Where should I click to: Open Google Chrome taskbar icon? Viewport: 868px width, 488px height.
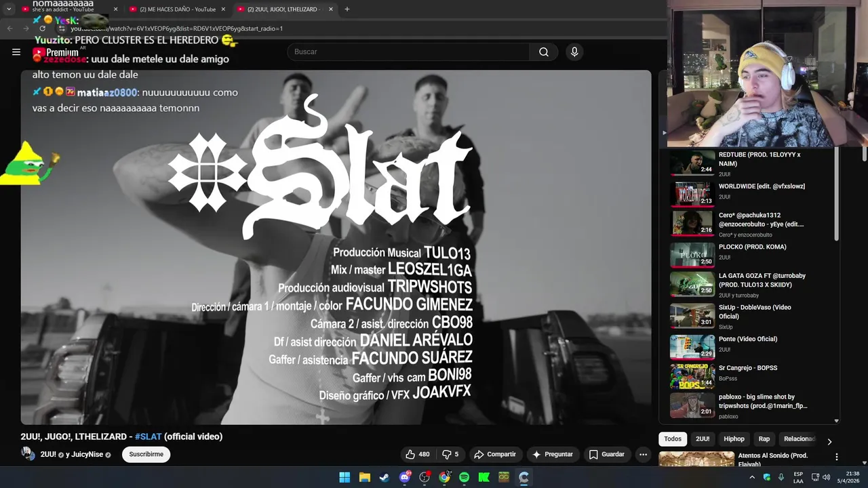click(x=444, y=477)
